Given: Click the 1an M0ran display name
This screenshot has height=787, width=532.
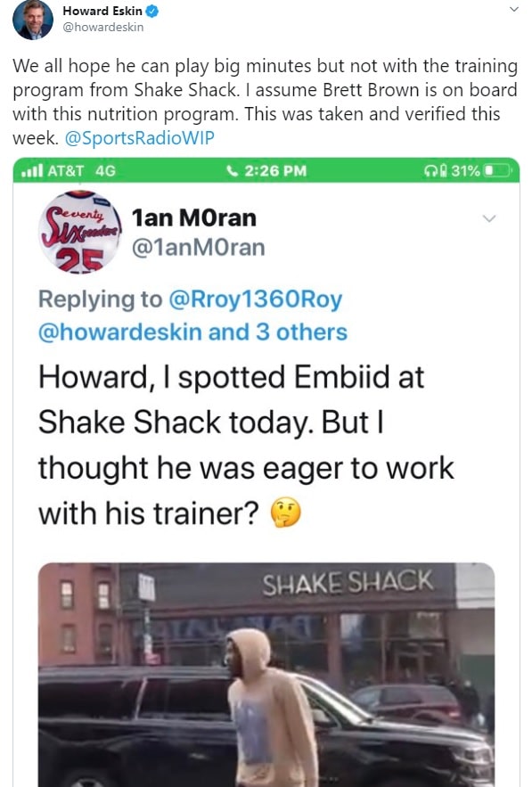Looking at the screenshot, I should coord(193,217).
